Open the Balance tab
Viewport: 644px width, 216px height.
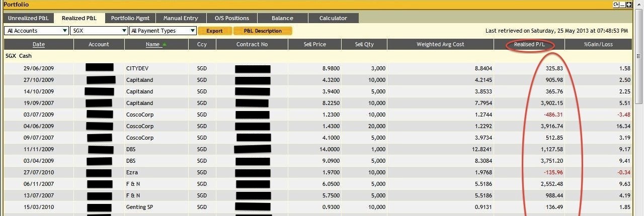tap(282, 18)
